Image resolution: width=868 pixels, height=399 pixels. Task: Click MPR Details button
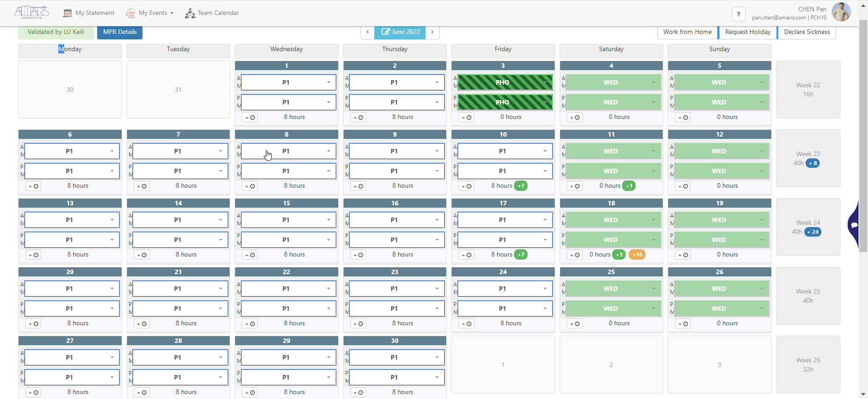pyautogui.click(x=120, y=32)
